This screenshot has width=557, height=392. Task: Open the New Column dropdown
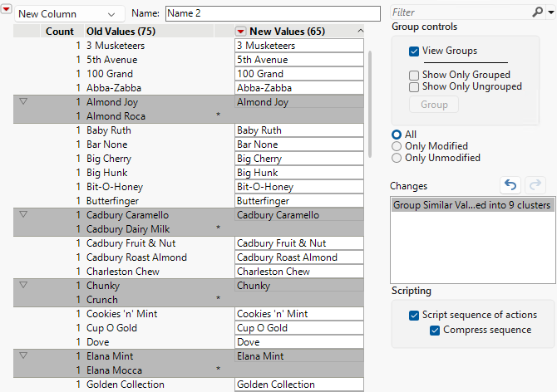[69, 14]
